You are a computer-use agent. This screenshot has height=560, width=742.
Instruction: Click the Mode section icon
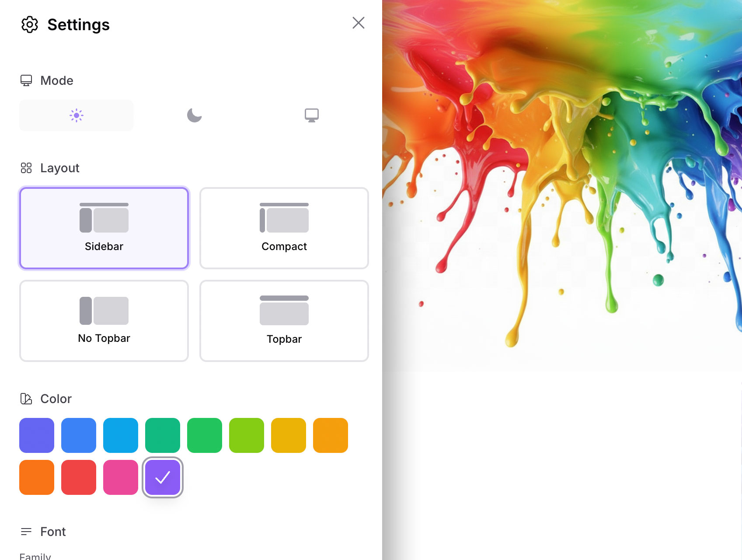(x=26, y=80)
